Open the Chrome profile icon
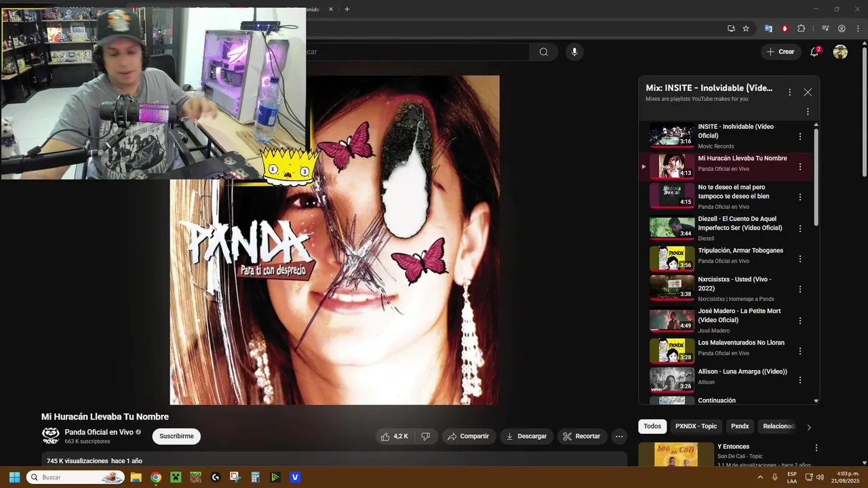Image resolution: width=868 pixels, height=488 pixels. (842, 28)
